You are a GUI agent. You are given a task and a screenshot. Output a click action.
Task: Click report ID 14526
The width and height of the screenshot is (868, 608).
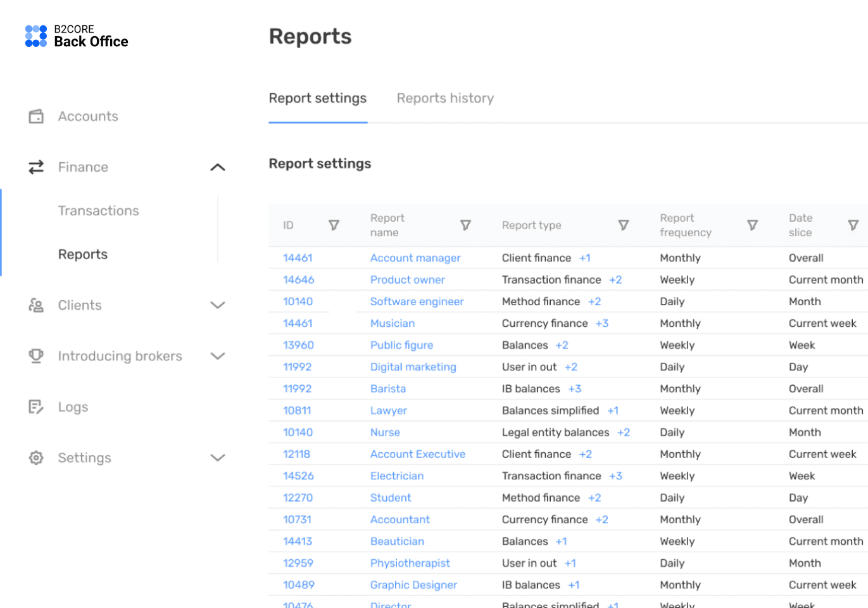(298, 476)
